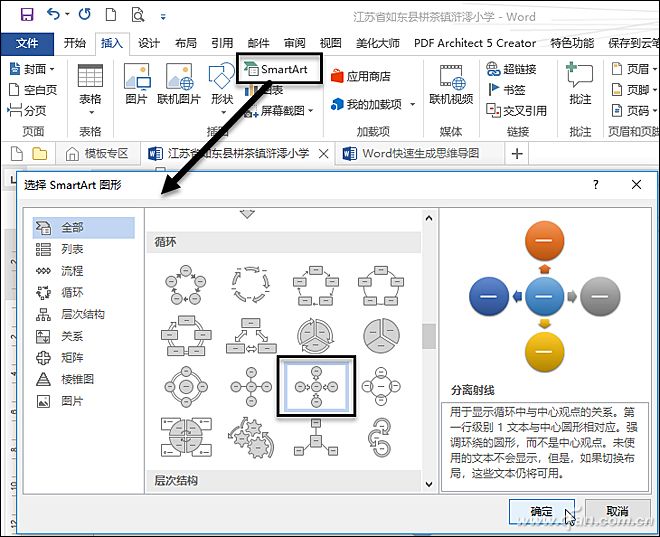Viewport: 660px width, 537px height.
Task: Click the plus button to add document tab
Action: [517, 154]
